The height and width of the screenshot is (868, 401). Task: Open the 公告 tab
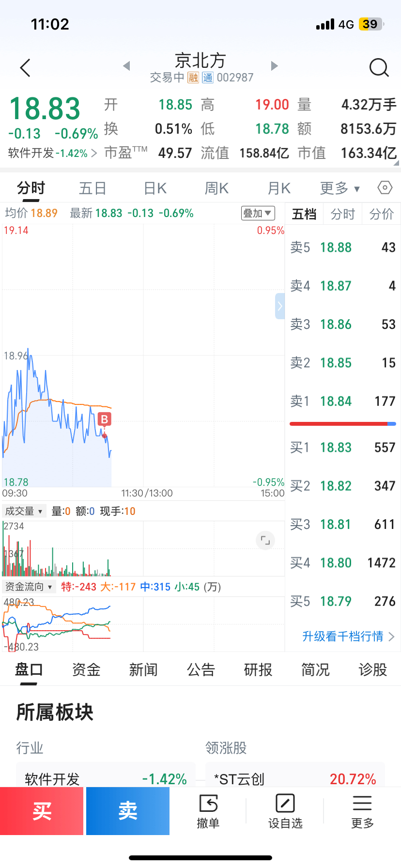(201, 670)
